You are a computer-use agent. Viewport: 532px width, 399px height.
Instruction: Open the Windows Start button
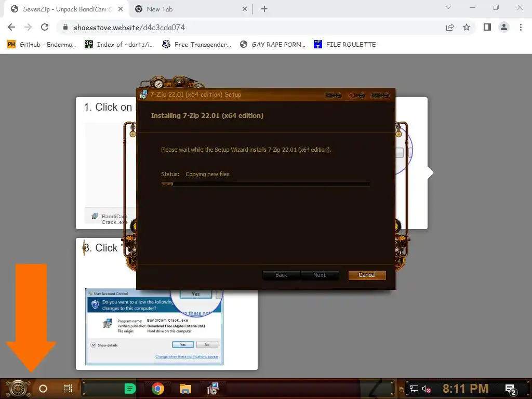[x=18, y=389]
